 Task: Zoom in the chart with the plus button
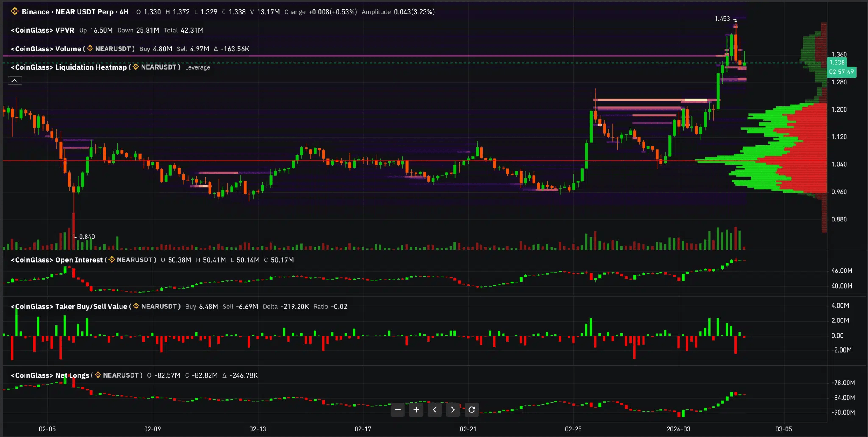coord(416,409)
